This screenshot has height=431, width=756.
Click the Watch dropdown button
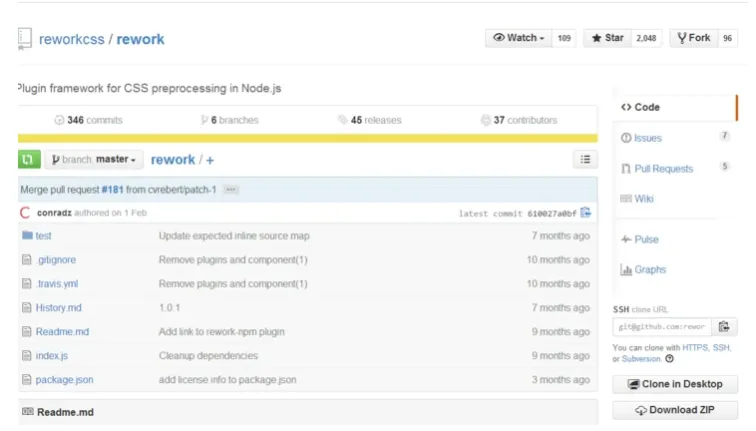coord(518,38)
